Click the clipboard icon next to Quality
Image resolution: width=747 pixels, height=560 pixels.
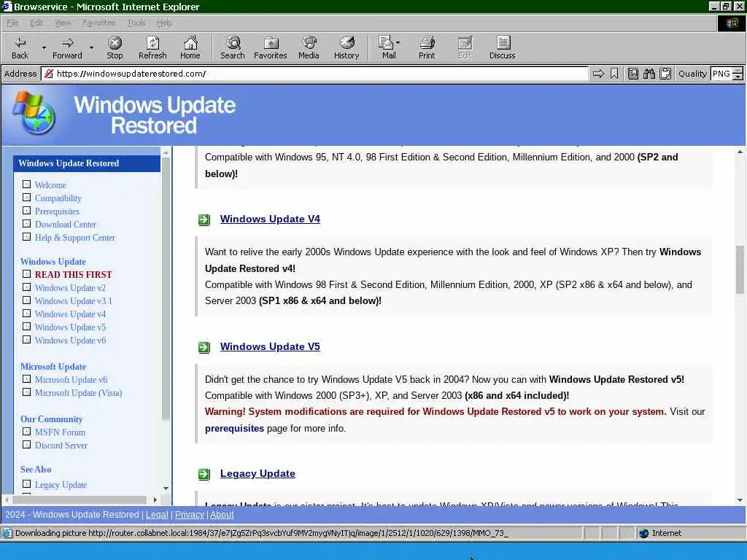point(665,74)
